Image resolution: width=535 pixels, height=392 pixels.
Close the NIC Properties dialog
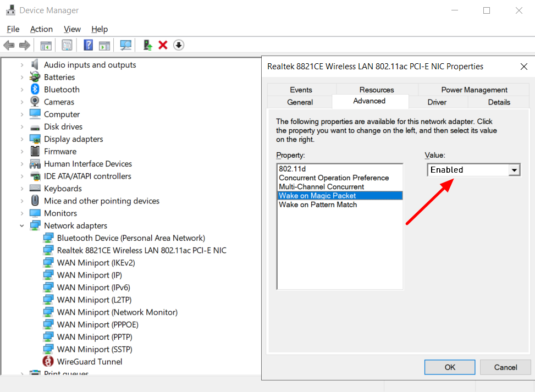pos(523,67)
